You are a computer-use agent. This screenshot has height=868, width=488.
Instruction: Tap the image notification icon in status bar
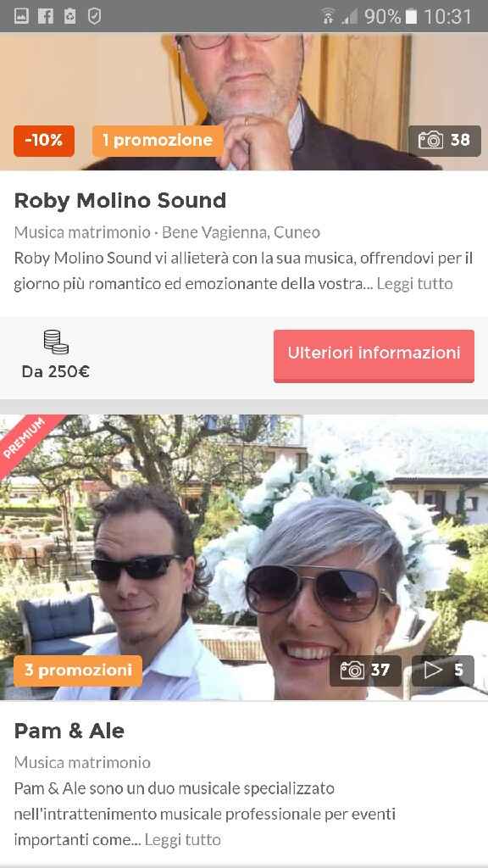[x=21, y=17]
